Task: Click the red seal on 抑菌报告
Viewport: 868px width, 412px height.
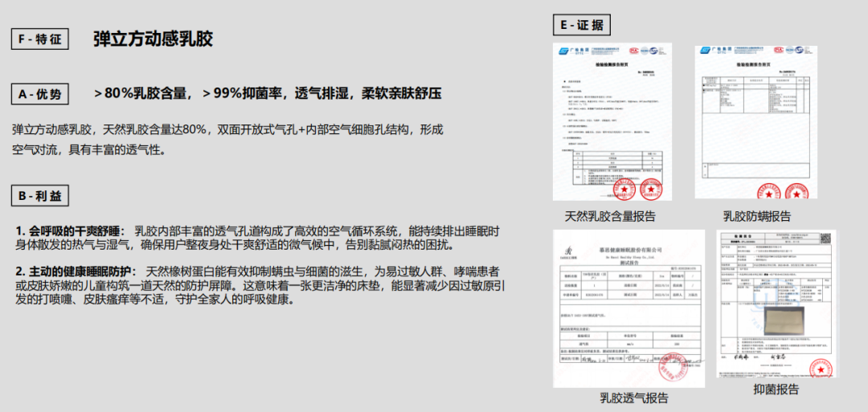Action: click(x=820, y=368)
